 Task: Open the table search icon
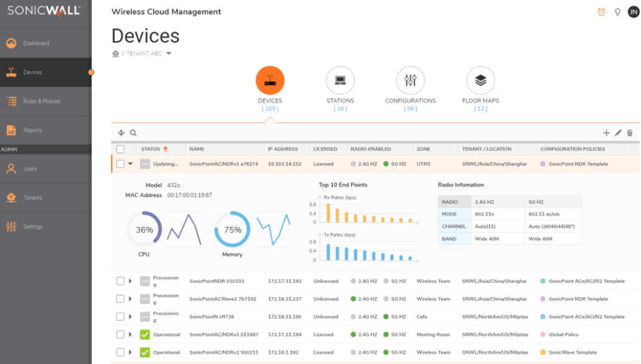click(x=133, y=133)
